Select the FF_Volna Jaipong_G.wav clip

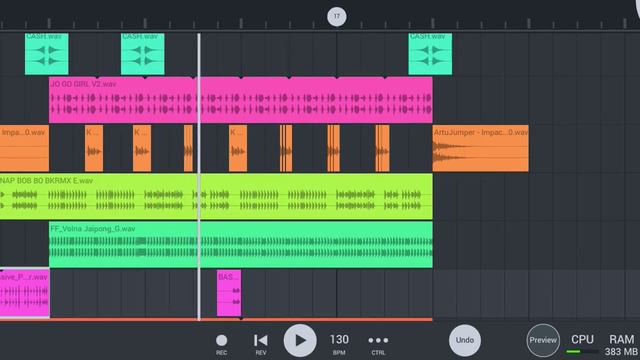click(x=240, y=244)
